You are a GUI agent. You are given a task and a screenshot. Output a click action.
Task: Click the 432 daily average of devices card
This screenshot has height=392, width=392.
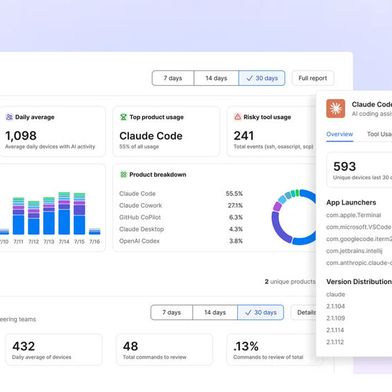click(x=54, y=350)
